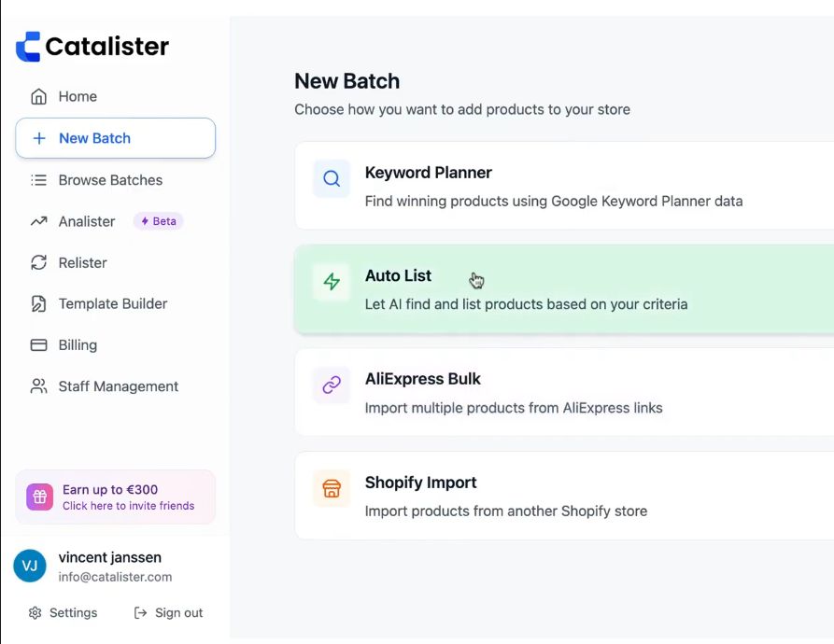Click the VJ user avatar

30,566
